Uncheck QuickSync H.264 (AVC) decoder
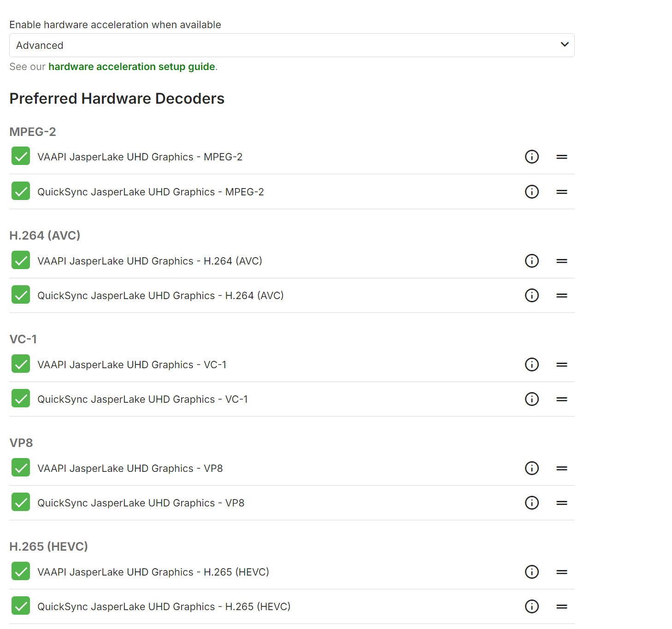The width and height of the screenshot is (672, 629). coord(21,295)
